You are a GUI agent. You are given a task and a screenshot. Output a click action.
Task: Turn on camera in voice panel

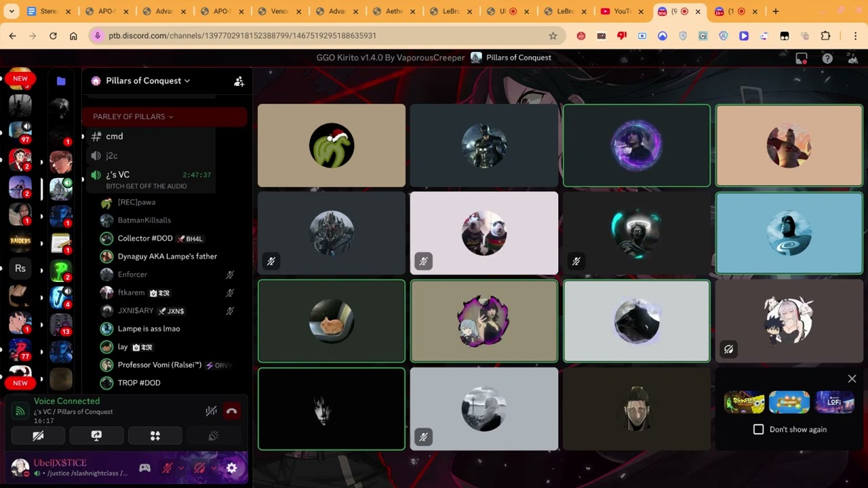38,436
